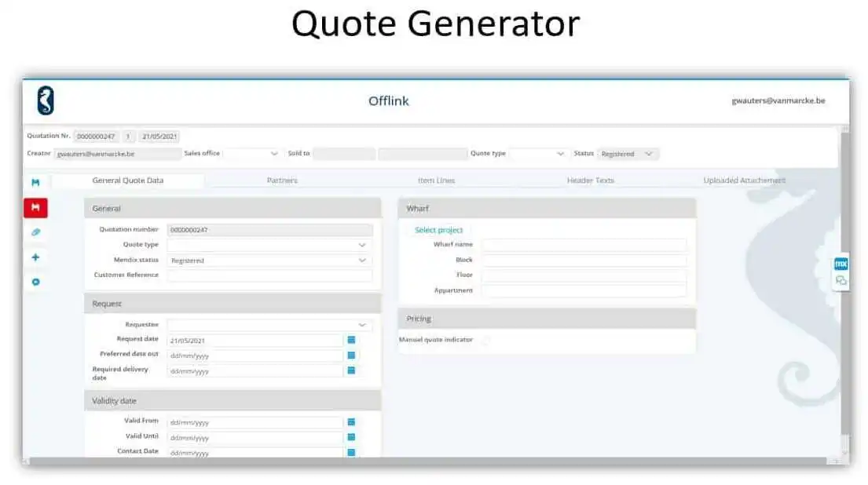Open the chat feedback icon on right edge

pos(841,281)
